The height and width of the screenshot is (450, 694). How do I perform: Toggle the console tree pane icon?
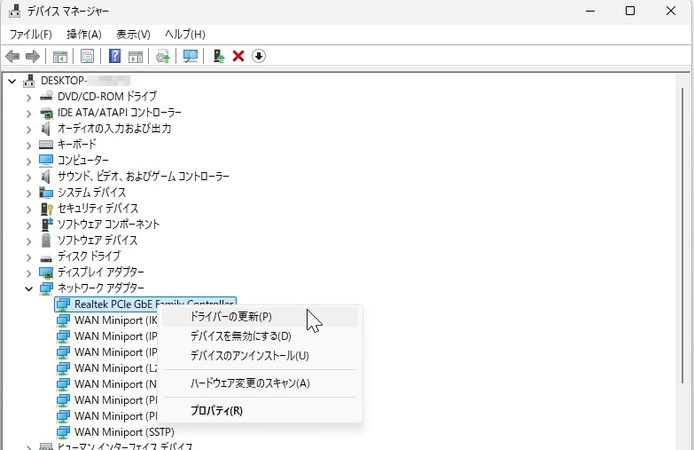pos(60,56)
